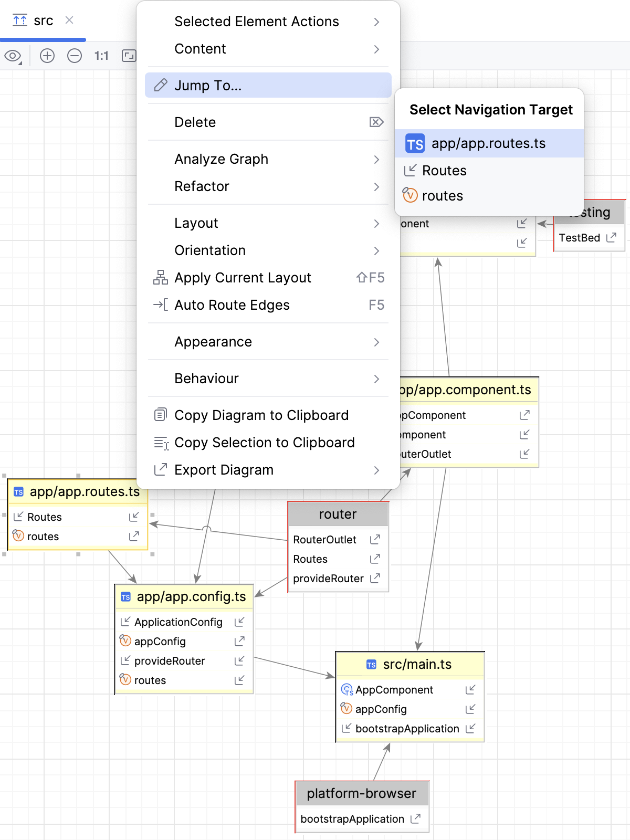Click Auto Route Edges
Viewport: 630px width, 840px height.
(x=268, y=305)
